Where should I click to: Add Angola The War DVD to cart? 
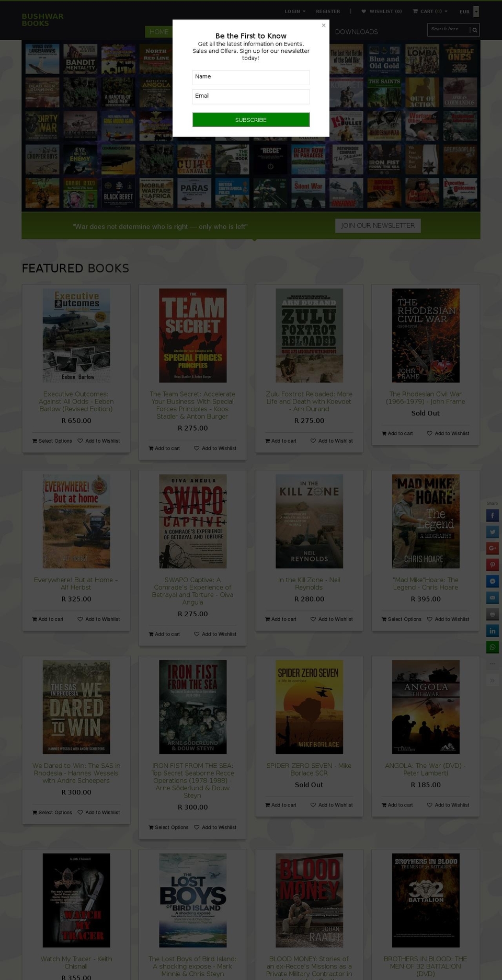point(397,805)
